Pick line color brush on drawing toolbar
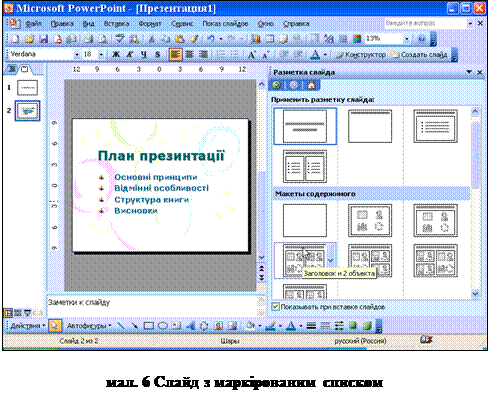This screenshot has width=489, height=394. tap(270, 326)
